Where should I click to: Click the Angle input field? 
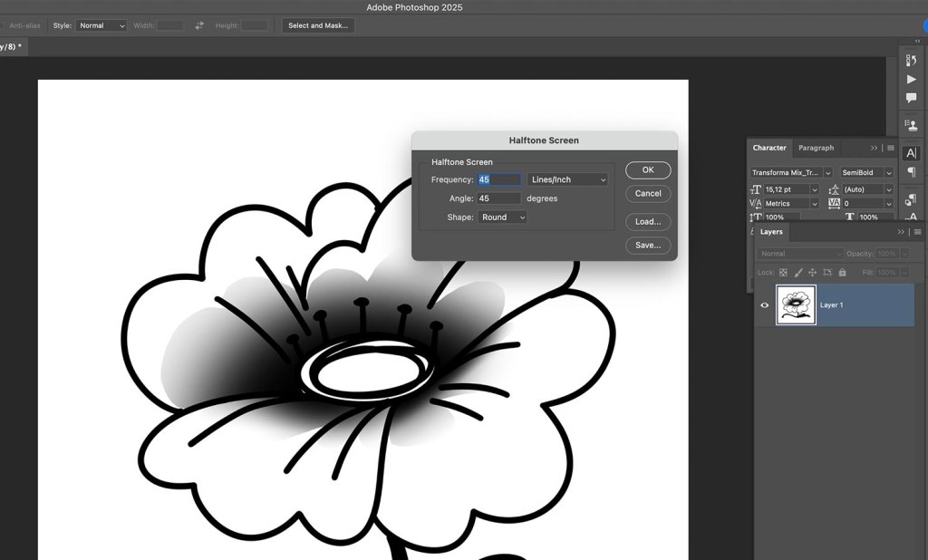[x=498, y=198]
